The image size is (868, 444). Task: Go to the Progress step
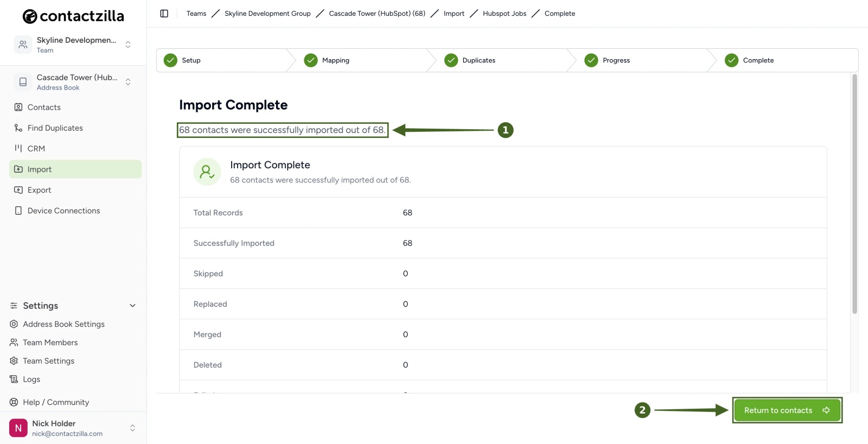642,60
